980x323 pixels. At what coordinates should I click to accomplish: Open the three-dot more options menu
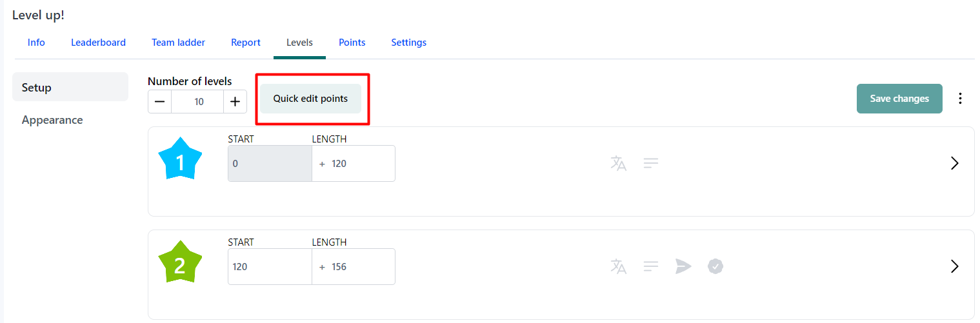pyautogui.click(x=960, y=99)
